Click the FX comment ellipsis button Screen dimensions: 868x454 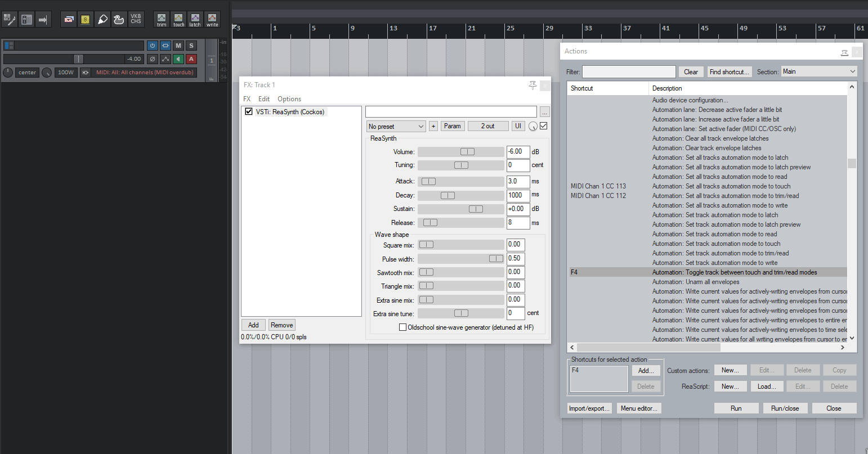(x=544, y=111)
